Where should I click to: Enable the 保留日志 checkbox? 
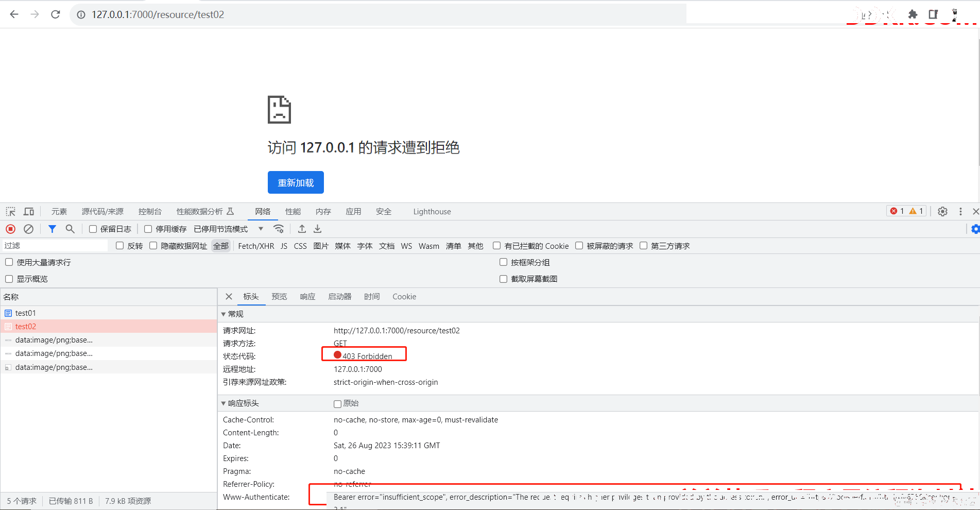(x=93, y=229)
